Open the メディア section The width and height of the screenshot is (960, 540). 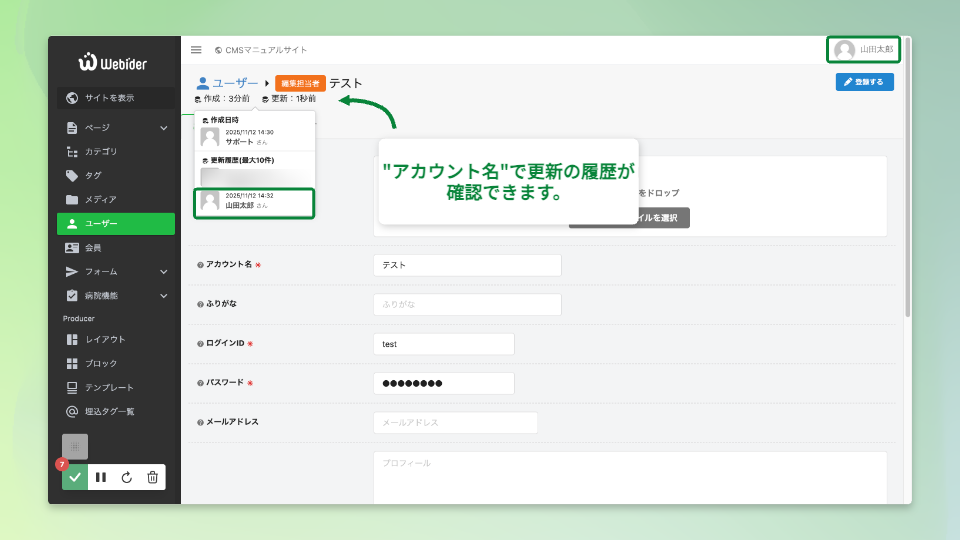116,200
